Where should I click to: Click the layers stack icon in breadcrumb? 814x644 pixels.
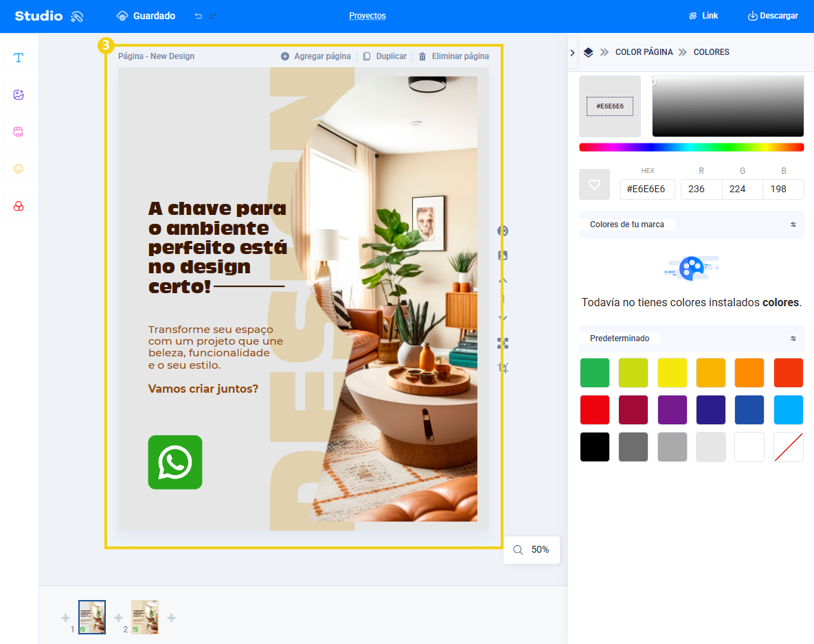[588, 52]
